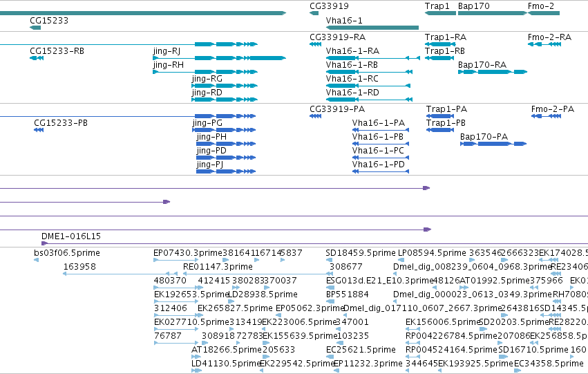
Task: Click the Vha16-1-PD protein label
Action: (379, 165)
